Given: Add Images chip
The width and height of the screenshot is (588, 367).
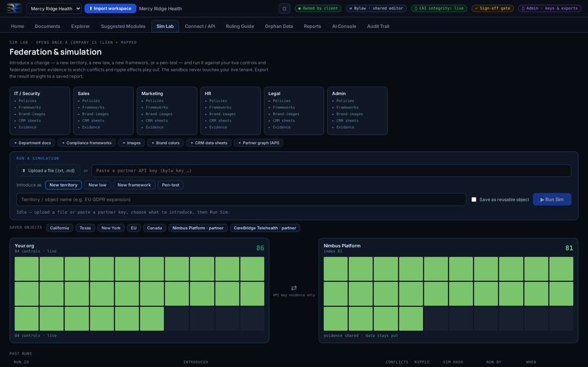Looking at the screenshot, I should point(131,143).
